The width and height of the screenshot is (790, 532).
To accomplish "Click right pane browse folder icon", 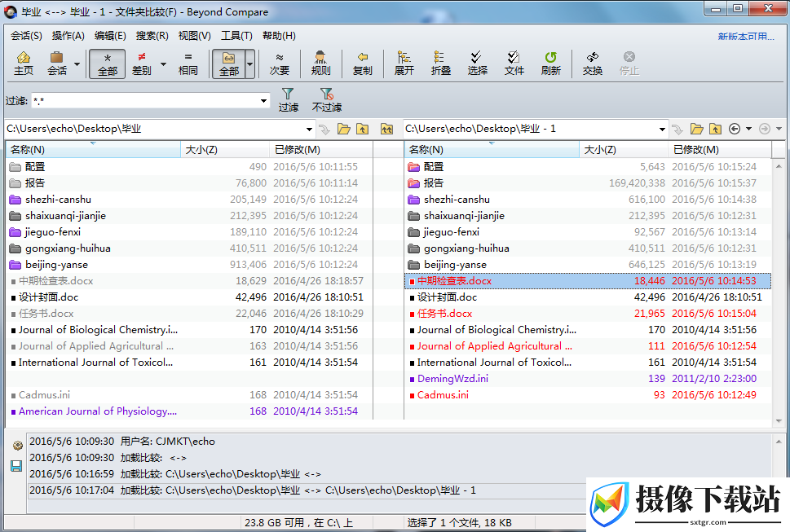I will click(697, 130).
